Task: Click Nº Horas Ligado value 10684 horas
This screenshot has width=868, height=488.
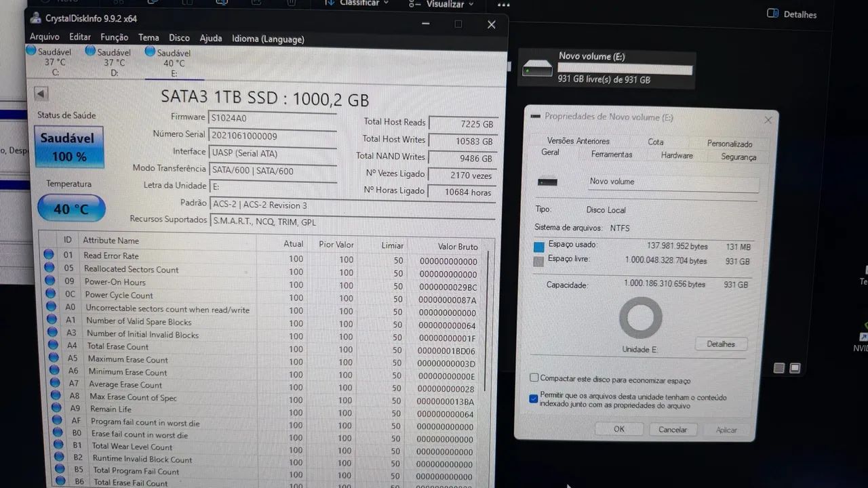Action: 462,192
